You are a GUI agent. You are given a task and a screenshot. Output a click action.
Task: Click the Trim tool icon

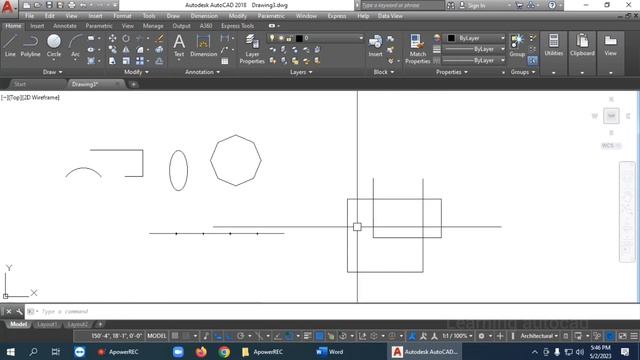click(140, 38)
